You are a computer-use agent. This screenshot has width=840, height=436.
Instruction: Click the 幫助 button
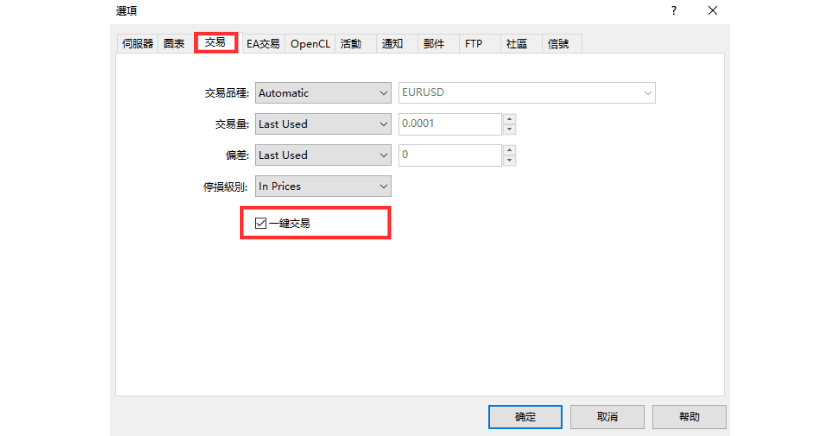coord(689,416)
